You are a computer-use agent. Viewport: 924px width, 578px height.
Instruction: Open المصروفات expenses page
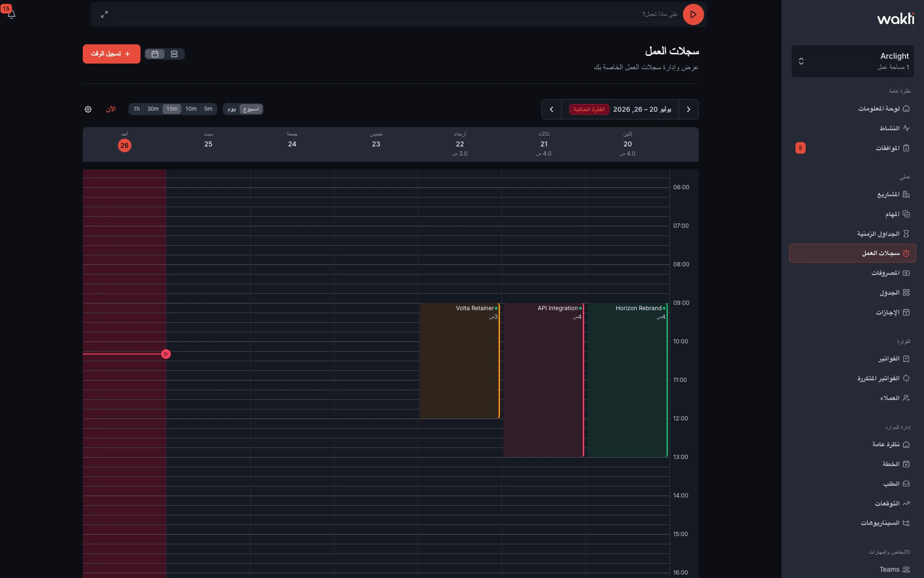(852, 273)
